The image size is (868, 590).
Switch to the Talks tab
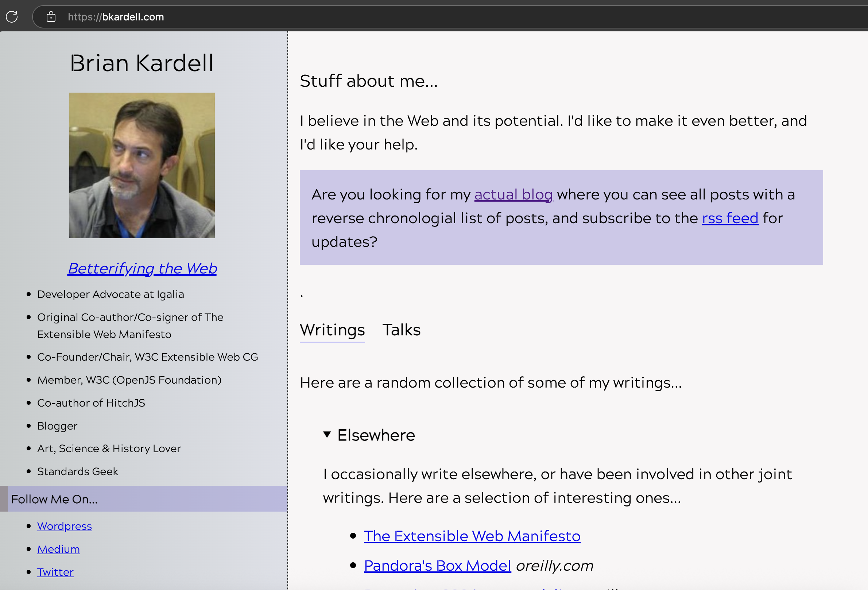pyautogui.click(x=402, y=330)
